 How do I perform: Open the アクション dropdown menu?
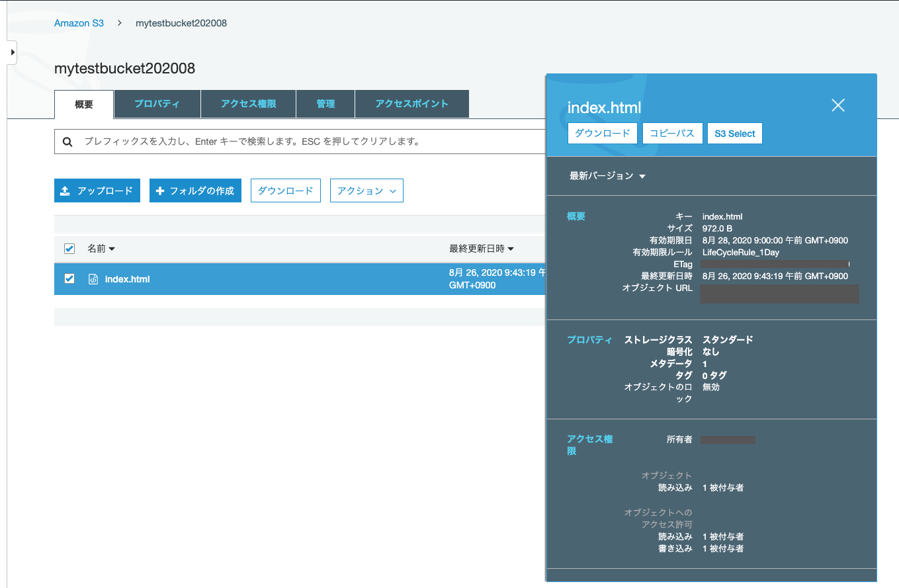pos(366,190)
